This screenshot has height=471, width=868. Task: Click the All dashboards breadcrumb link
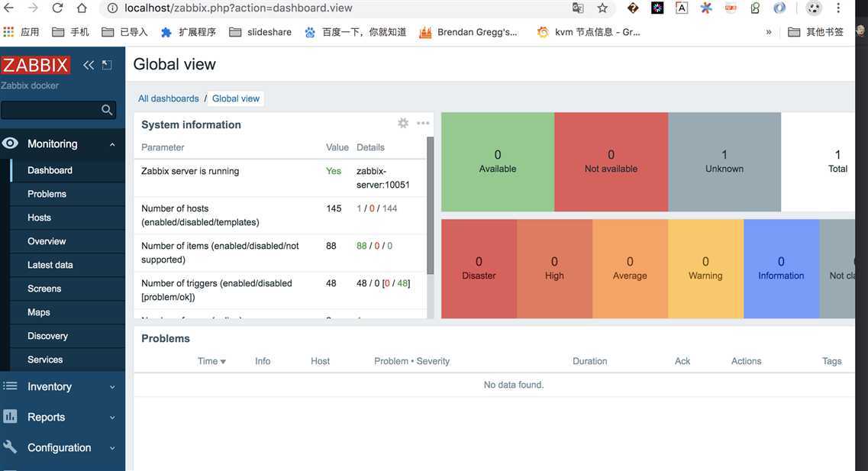[x=168, y=98]
